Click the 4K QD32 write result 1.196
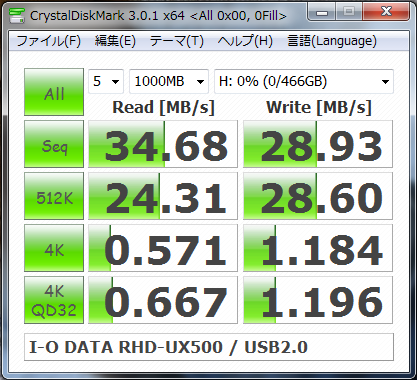The image size is (417, 380). (318, 300)
